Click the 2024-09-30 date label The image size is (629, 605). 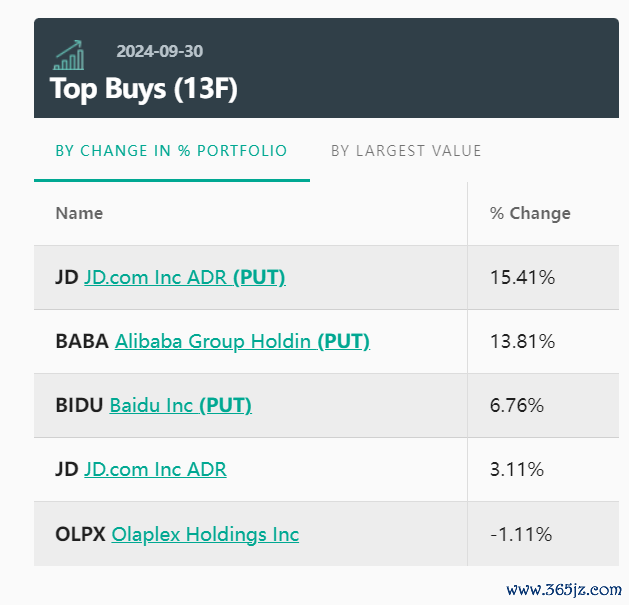click(160, 51)
